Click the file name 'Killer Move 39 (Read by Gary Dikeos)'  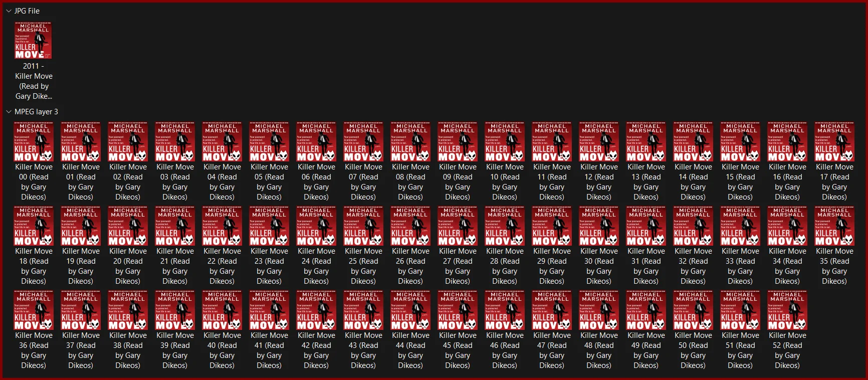(x=175, y=350)
